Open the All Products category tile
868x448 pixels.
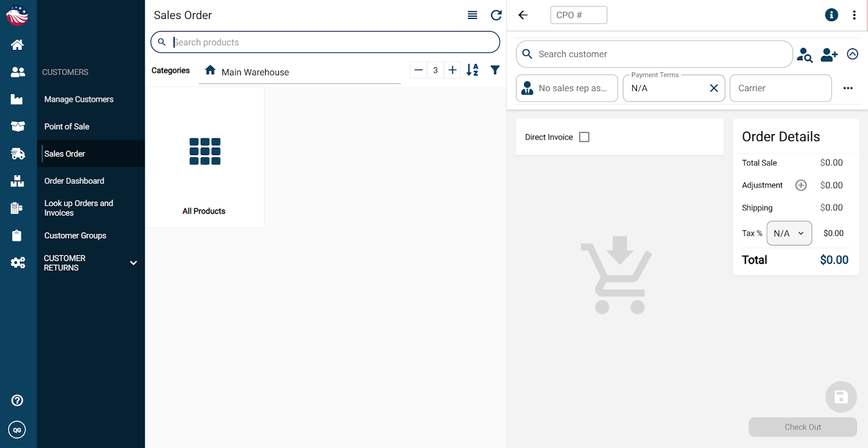(205, 157)
